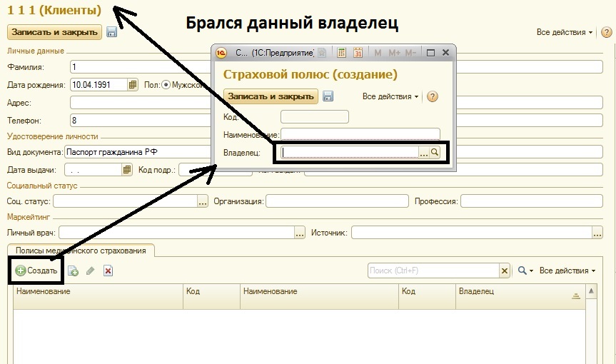Open selection for Личный врач field
Screen dimensions: 616x364
(300, 233)
